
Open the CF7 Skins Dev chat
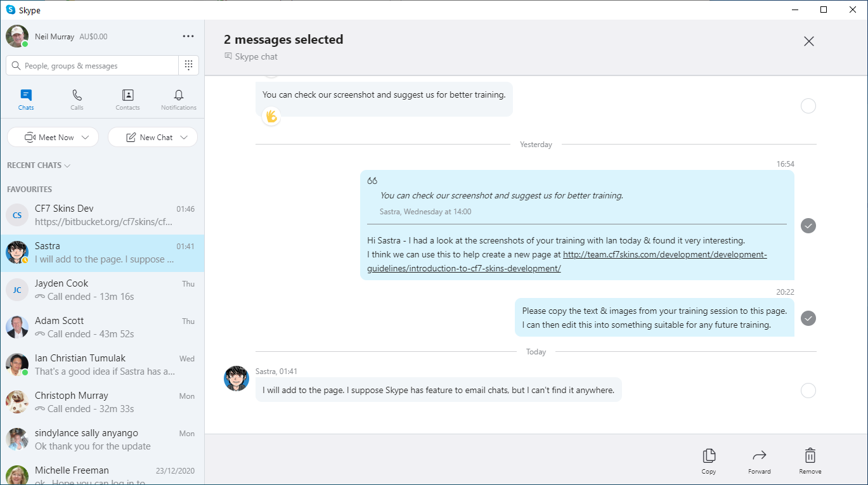click(x=101, y=215)
